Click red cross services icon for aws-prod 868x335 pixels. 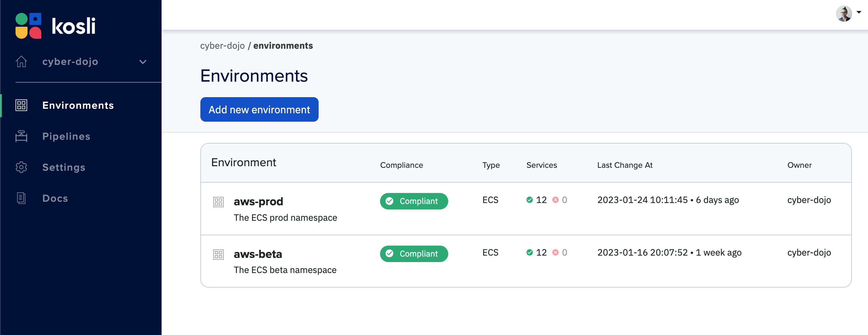pyautogui.click(x=555, y=200)
